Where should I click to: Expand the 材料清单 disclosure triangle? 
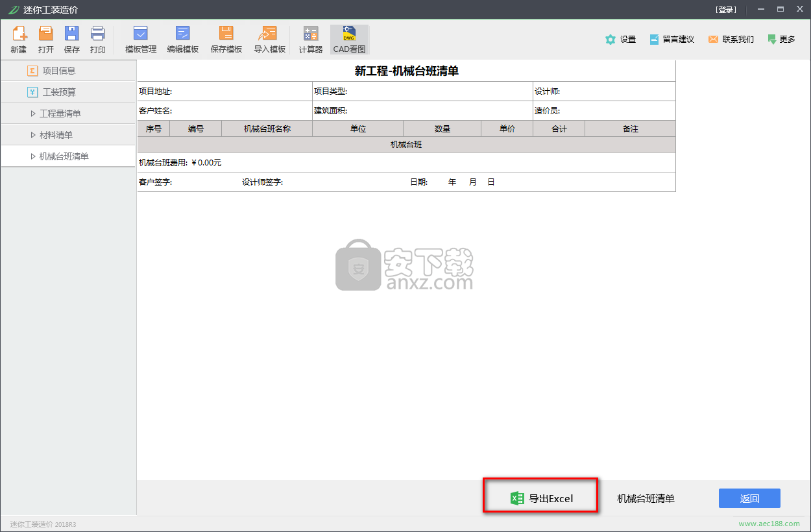pyautogui.click(x=33, y=135)
